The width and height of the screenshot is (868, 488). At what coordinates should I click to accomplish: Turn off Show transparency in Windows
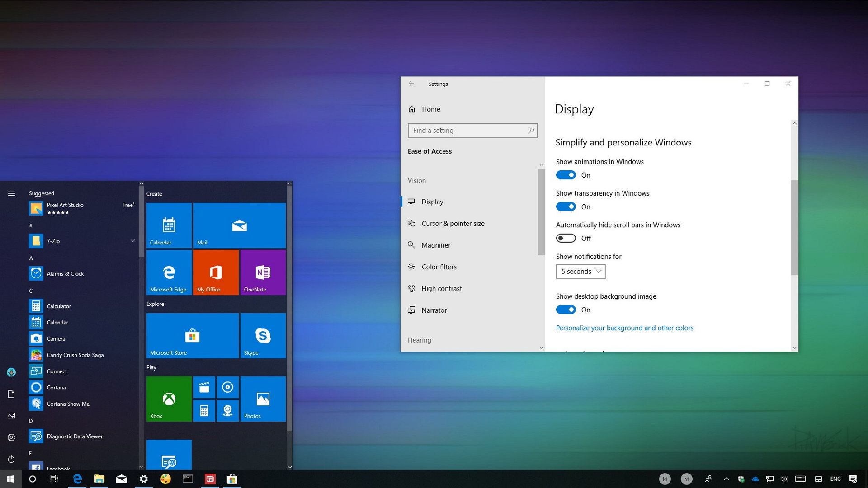(566, 206)
